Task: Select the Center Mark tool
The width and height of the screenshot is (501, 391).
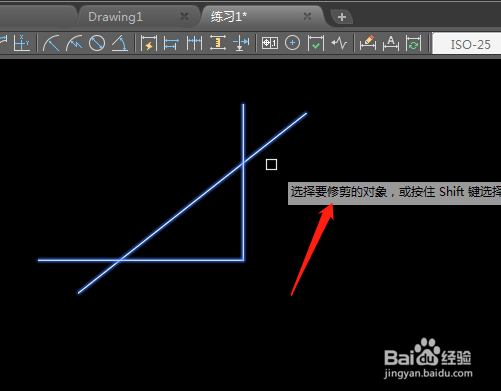Action: point(292,43)
